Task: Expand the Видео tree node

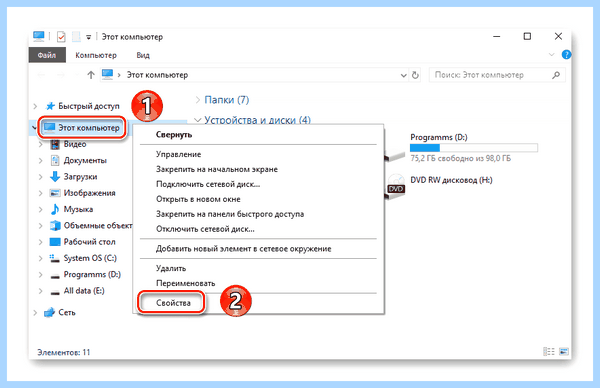Action: [41, 144]
